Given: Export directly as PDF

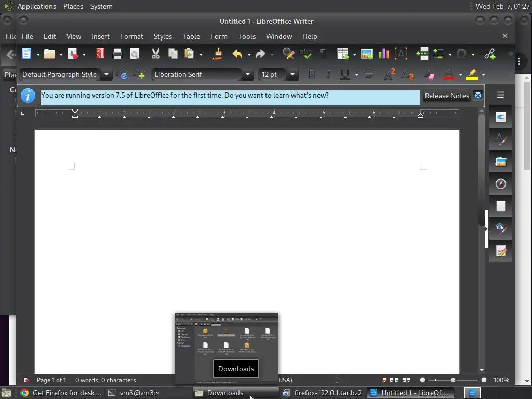Looking at the screenshot, I should [100, 54].
